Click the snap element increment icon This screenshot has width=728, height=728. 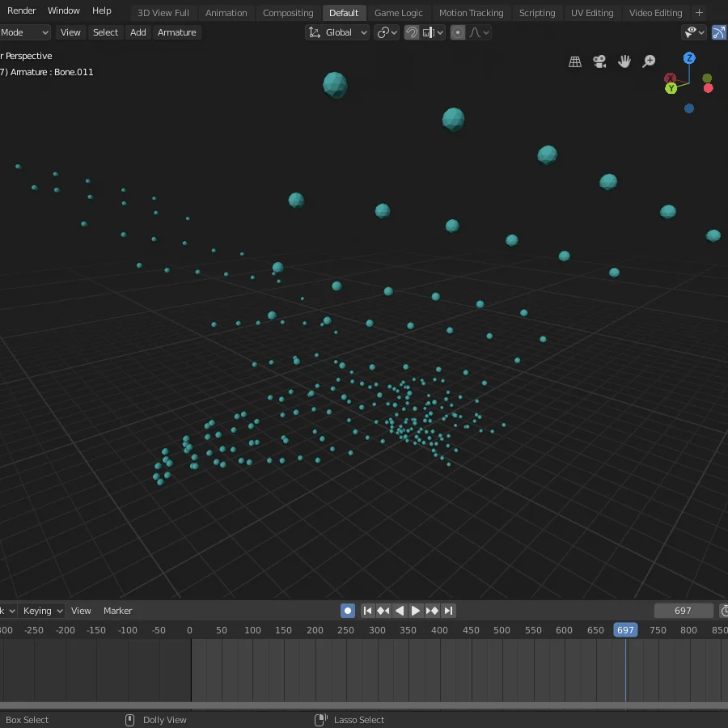click(x=428, y=32)
